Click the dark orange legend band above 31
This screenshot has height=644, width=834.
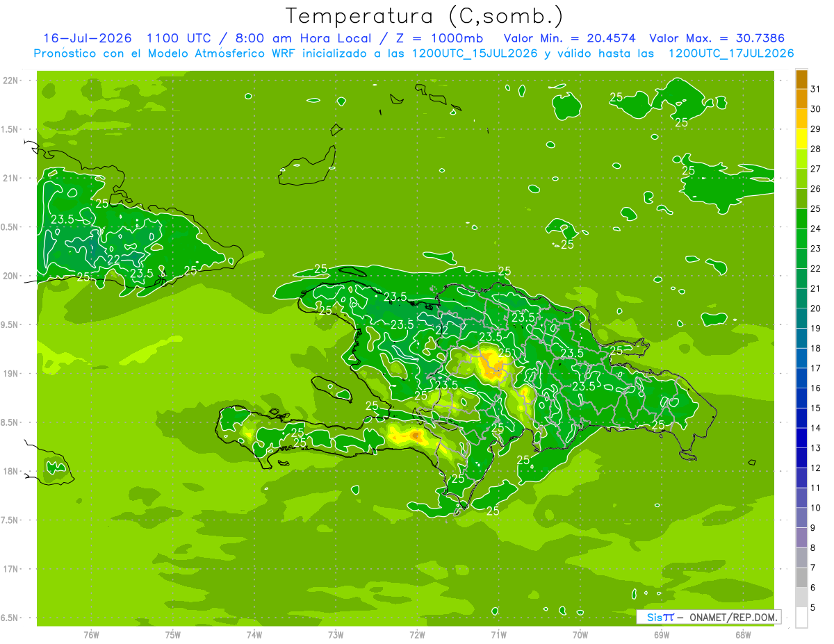click(801, 79)
